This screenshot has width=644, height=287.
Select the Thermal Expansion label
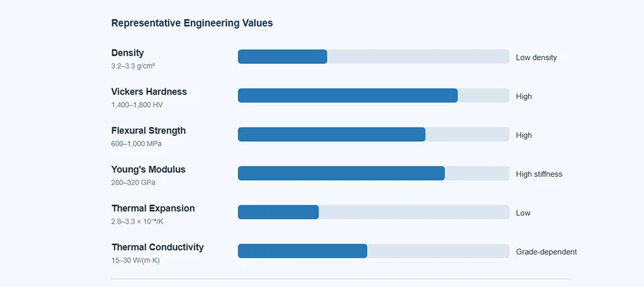tap(153, 208)
